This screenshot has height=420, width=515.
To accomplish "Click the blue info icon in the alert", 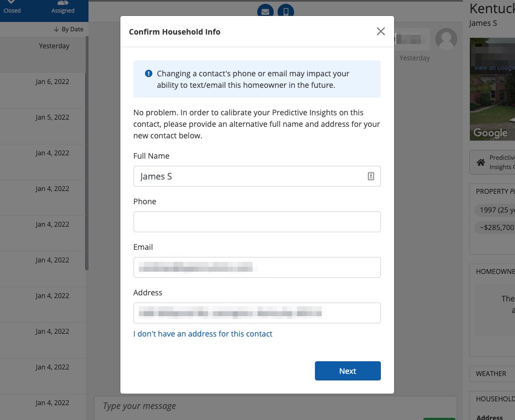I will point(148,74).
